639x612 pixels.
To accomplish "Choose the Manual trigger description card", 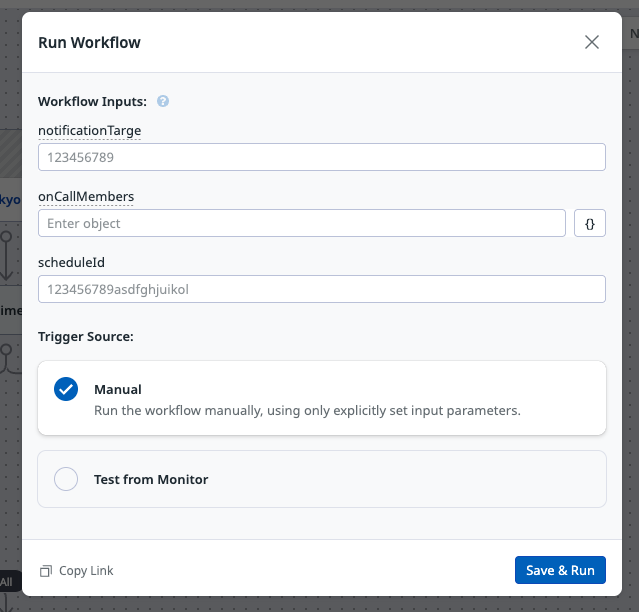I will tap(322, 398).
